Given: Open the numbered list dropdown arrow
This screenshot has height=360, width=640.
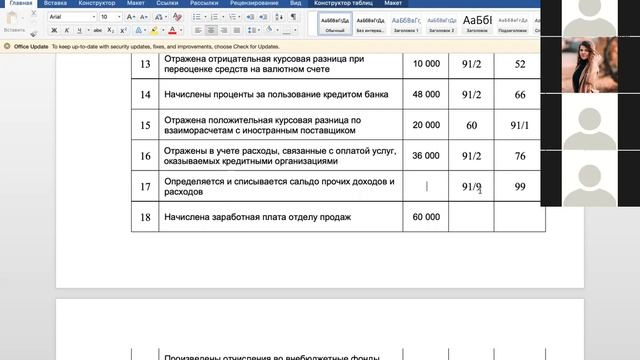Looking at the screenshot, I should click(x=223, y=17).
